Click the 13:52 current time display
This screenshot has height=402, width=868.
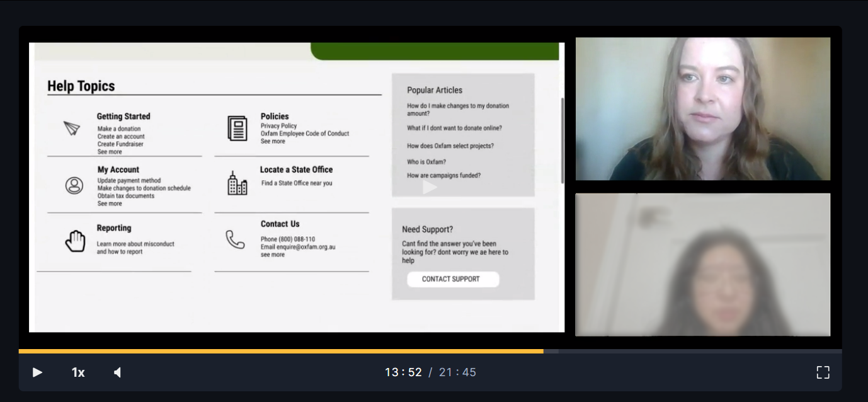point(403,372)
